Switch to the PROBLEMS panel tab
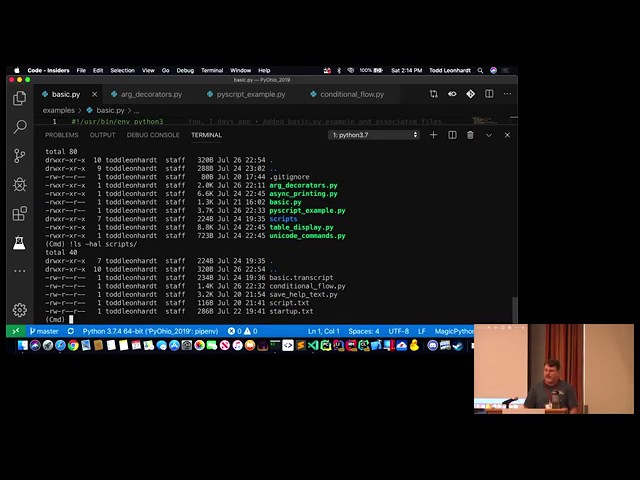 pos(61,135)
